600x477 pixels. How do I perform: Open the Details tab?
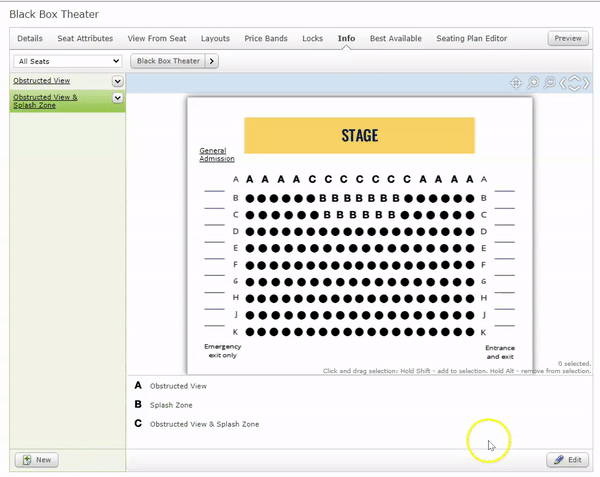pyautogui.click(x=30, y=38)
